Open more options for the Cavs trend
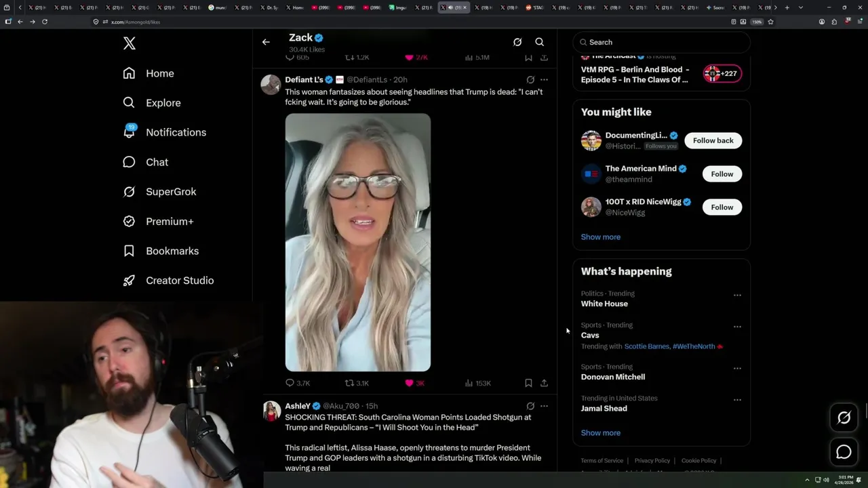Screen dimensions: 868x488 pos(737,327)
